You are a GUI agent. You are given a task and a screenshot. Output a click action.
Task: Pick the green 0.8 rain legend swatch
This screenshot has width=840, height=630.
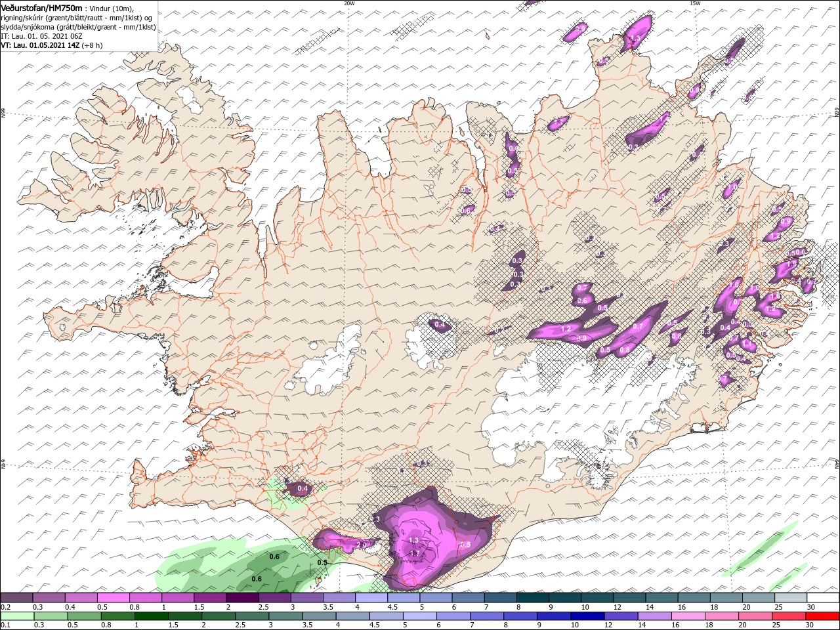pos(117,616)
